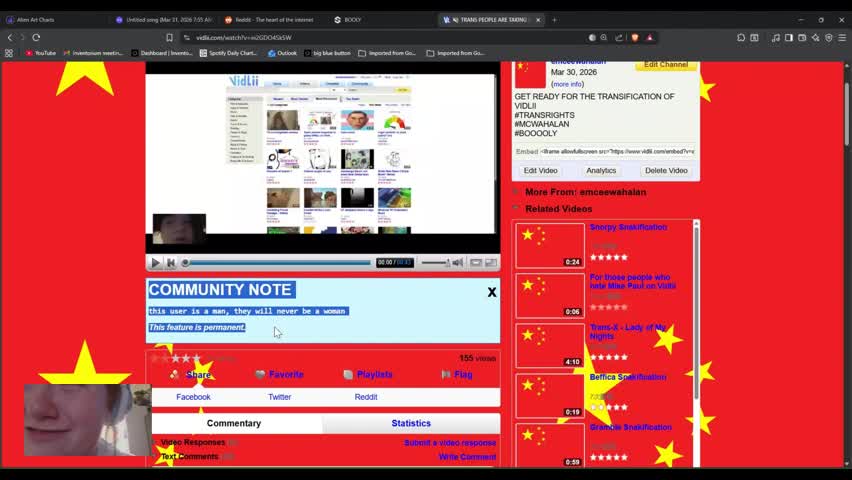
Task: Switch to the Statistics tab
Action: click(x=411, y=423)
